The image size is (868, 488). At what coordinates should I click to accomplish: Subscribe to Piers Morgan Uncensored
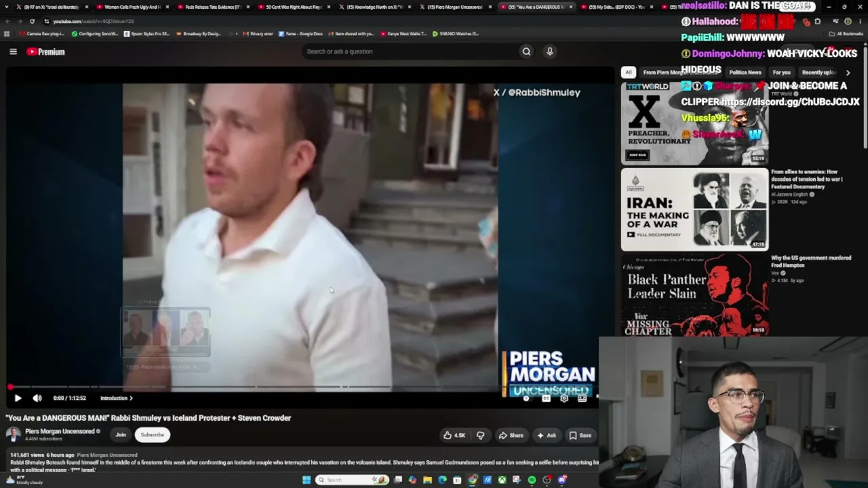152,434
